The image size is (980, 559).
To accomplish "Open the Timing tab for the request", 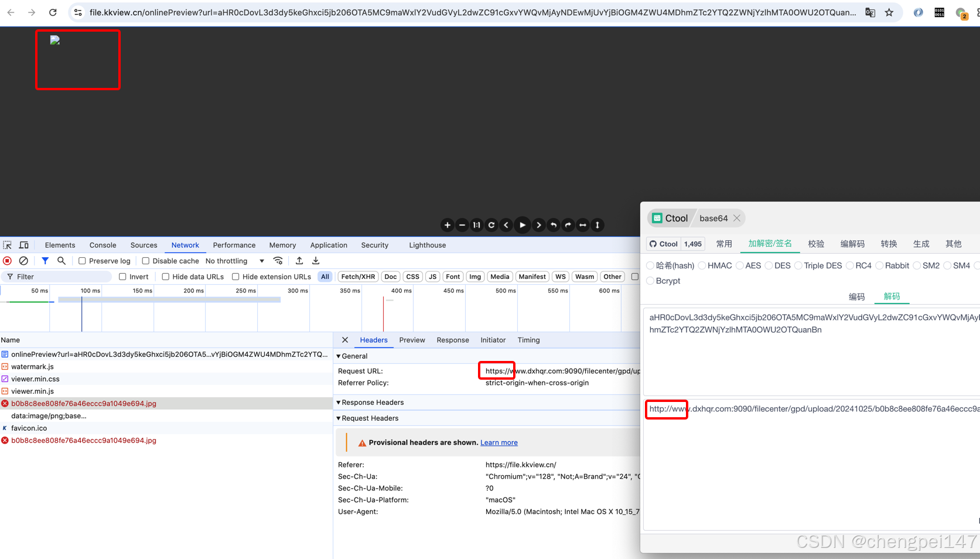I will (528, 340).
